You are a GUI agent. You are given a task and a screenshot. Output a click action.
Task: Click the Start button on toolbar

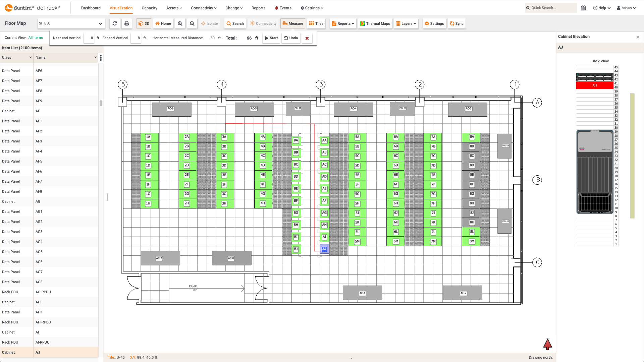pyautogui.click(x=271, y=38)
